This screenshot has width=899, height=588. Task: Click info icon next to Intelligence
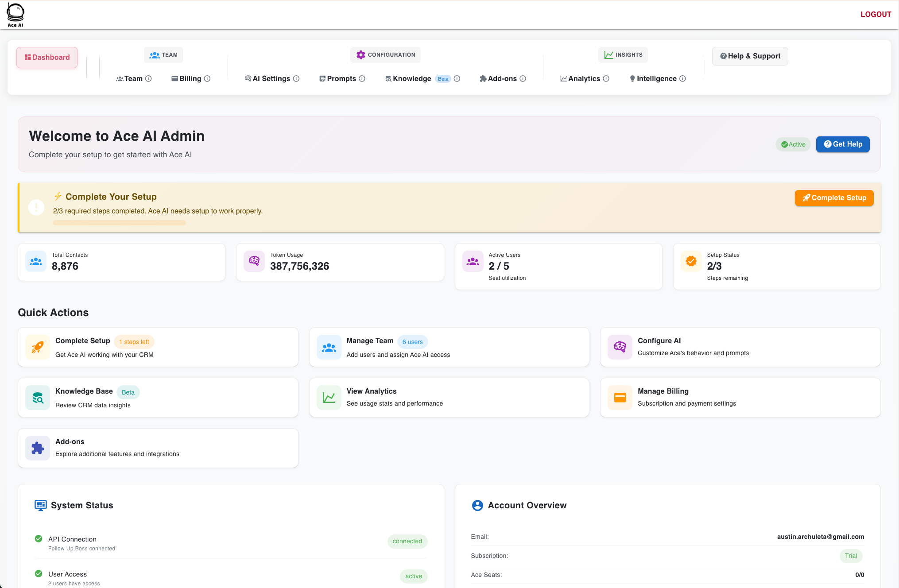[683, 79]
